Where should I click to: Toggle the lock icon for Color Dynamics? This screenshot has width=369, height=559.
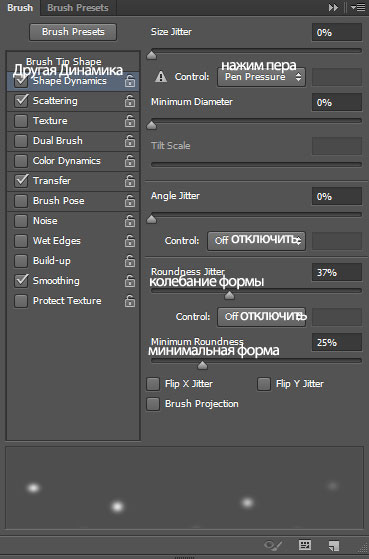click(130, 161)
